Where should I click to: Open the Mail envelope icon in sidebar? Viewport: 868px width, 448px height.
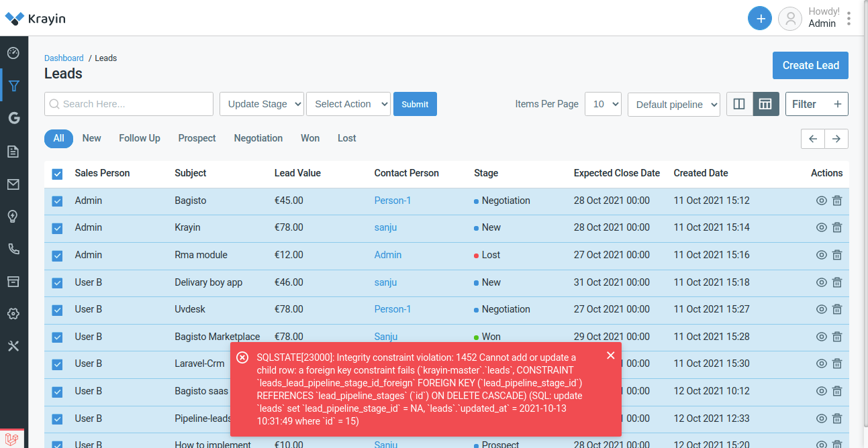click(x=13, y=184)
